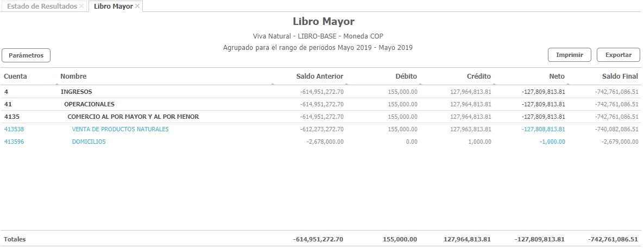The width and height of the screenshot is (644, 249).
Task: Open the DOMICILIOS account link
Action: pos(89,142)
